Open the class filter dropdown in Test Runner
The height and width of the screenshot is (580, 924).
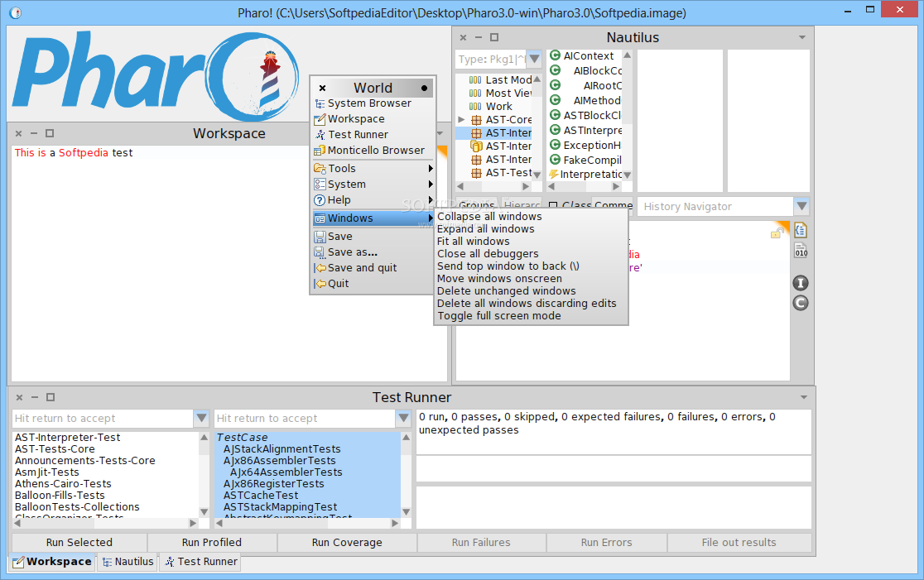tap(404, 418)
